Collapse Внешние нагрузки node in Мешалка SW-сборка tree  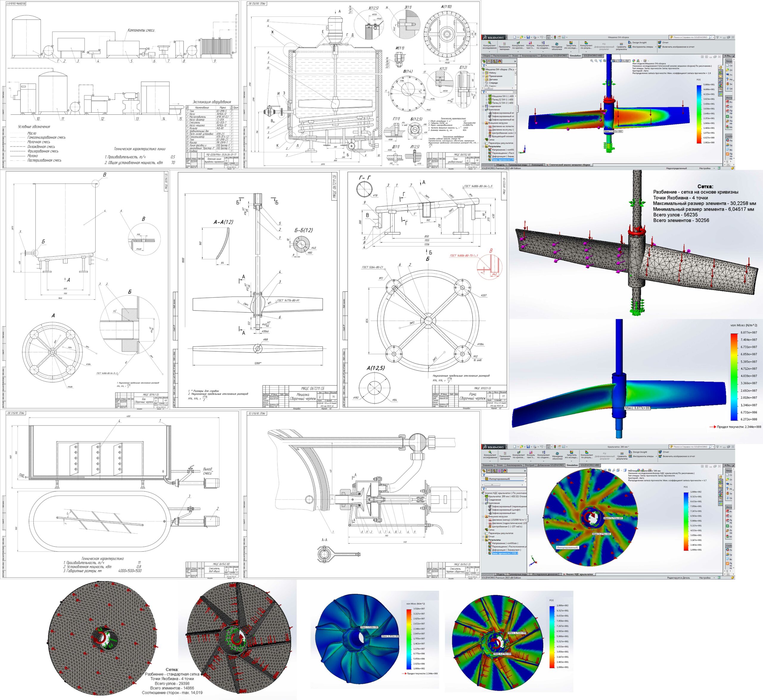tap(483, 123)
